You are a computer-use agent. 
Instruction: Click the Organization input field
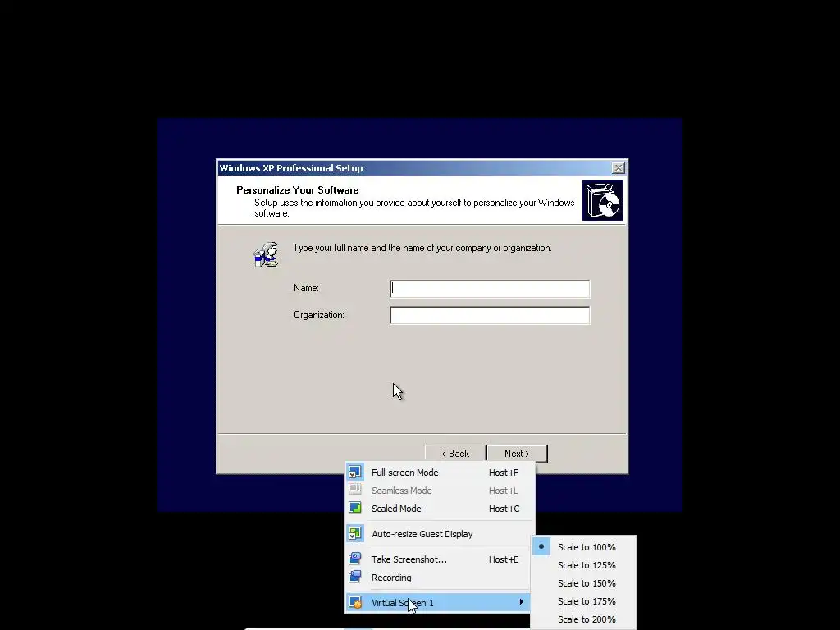click(490, 315)
